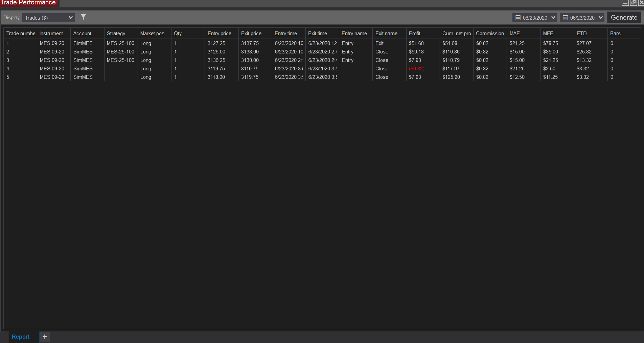Click cumulative net profit $117.97

(451, 69)
